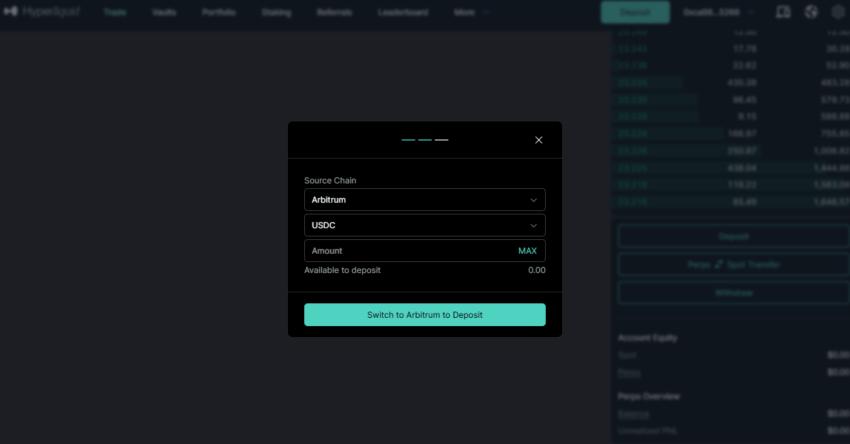Click Withdraw button in the side panel
Screen dimensions: 850x444
pos(733,293)
